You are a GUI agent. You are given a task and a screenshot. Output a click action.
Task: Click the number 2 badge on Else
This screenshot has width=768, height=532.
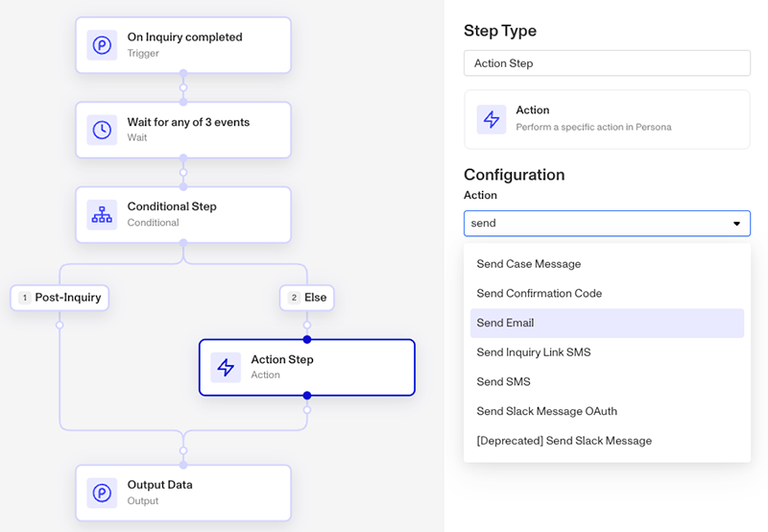[x=294, y=298]
